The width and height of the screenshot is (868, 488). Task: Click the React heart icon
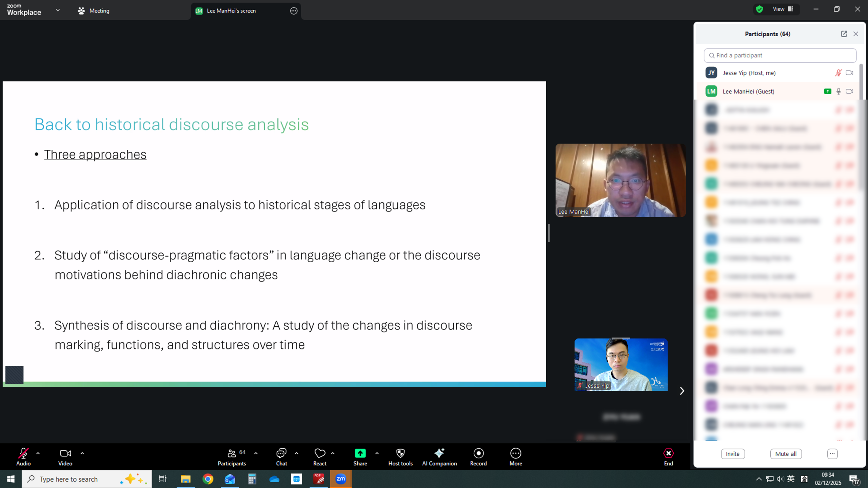coord(319,453)
